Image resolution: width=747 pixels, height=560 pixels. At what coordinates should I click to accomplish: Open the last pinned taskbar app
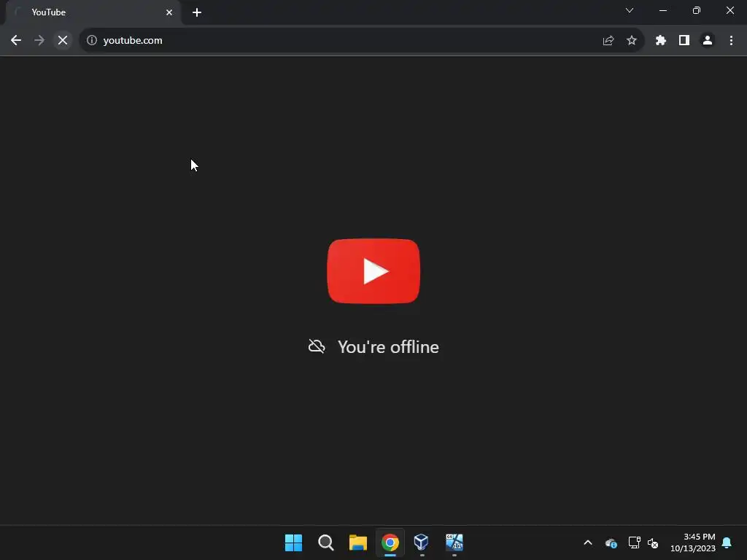[454, 542]
